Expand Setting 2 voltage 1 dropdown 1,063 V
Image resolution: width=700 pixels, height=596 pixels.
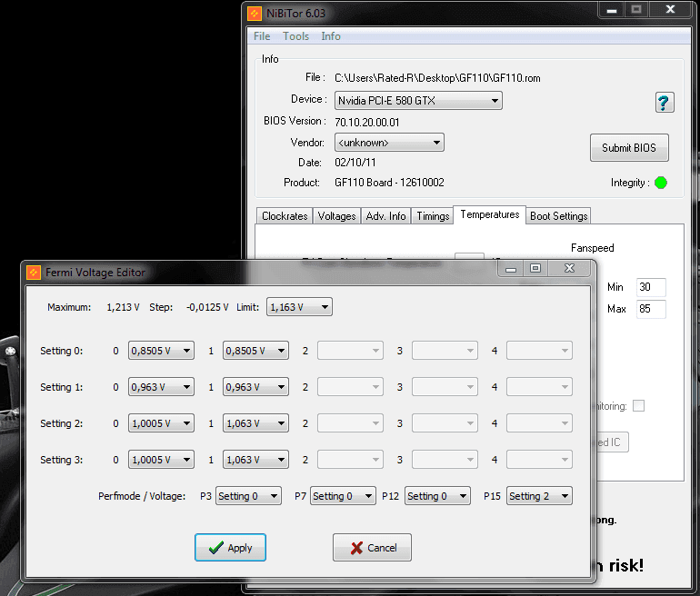coord(255,423)
